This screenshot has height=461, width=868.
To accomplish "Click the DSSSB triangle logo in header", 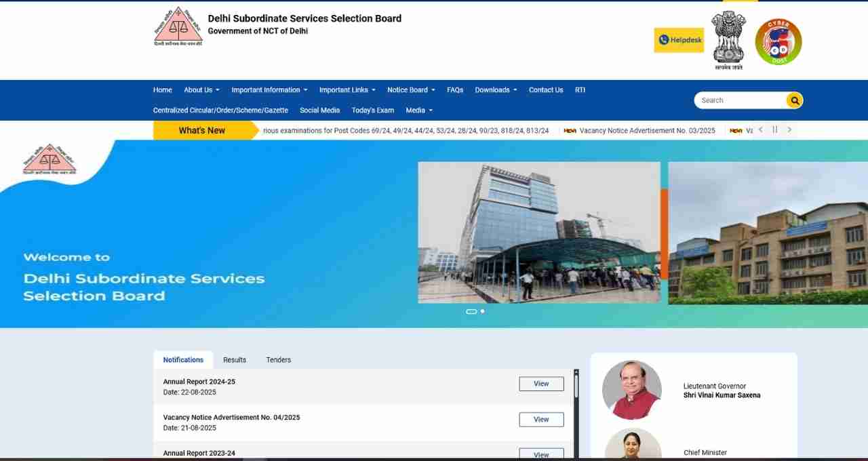I will [178, 26].
